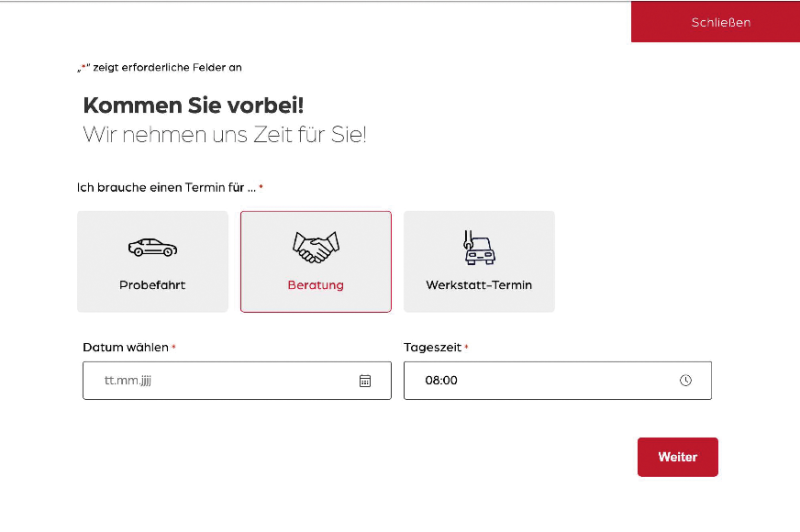This screenshot has height=532, width=800.
Task: Click the 'Datum wählen' field label
Action: (x=125, y=347)
